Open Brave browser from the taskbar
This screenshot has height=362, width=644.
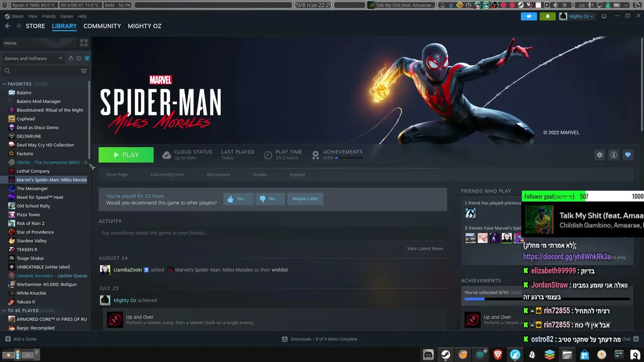click(x=498, y=354)
